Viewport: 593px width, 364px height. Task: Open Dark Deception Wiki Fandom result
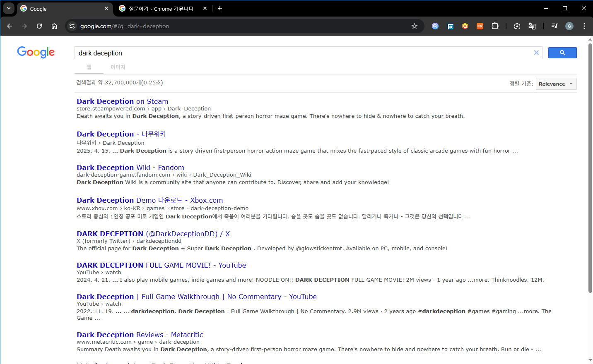tap(130, 168)
